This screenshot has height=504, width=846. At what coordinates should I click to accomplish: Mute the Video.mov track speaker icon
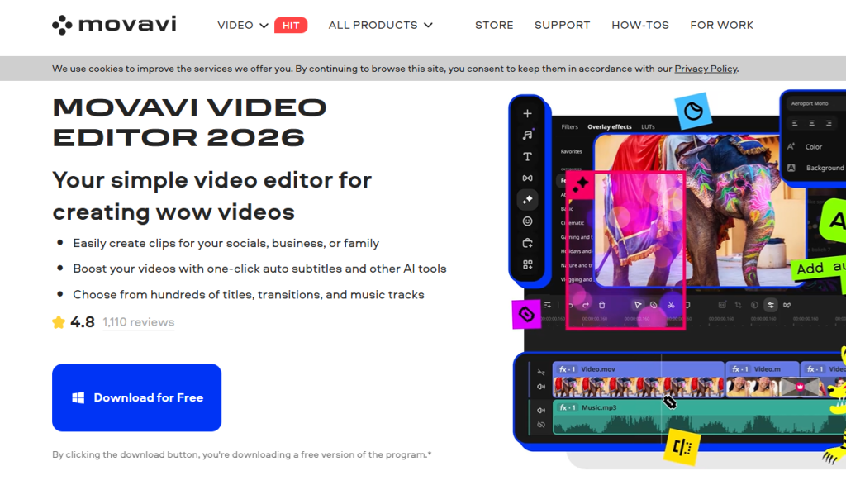[541, 387]
